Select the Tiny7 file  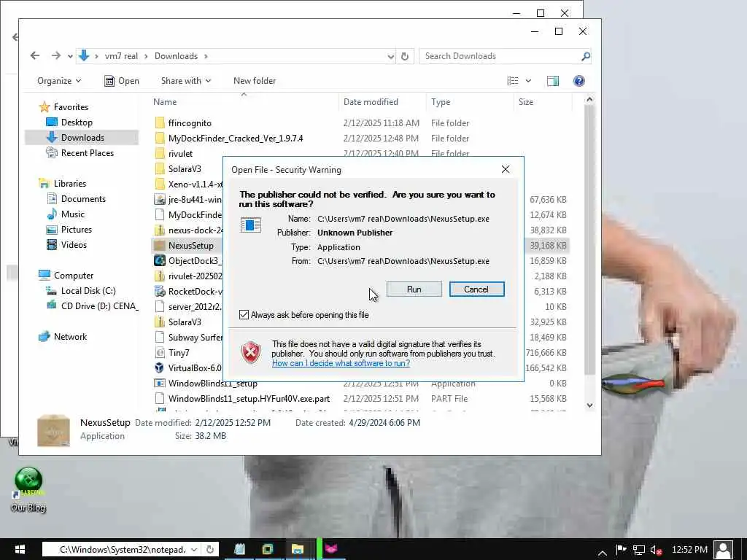point(179,353)
